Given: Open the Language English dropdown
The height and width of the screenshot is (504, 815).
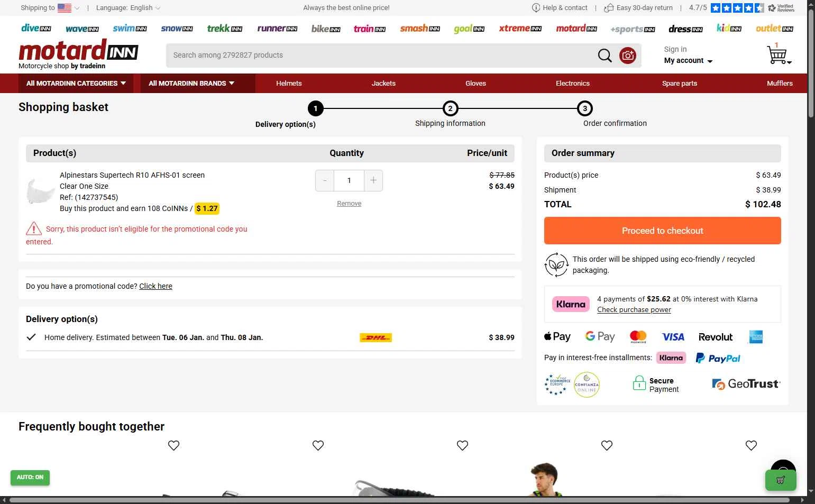Looking at the screenshot, I should [128, 8].
